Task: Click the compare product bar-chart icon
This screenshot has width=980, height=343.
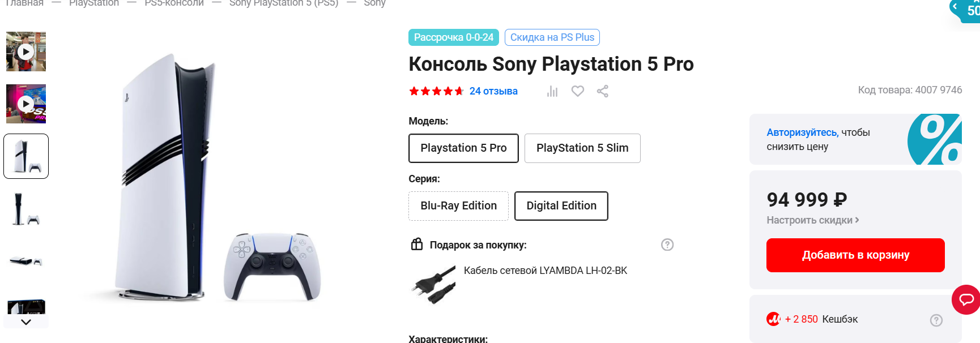Action: (x=552, y=92)
